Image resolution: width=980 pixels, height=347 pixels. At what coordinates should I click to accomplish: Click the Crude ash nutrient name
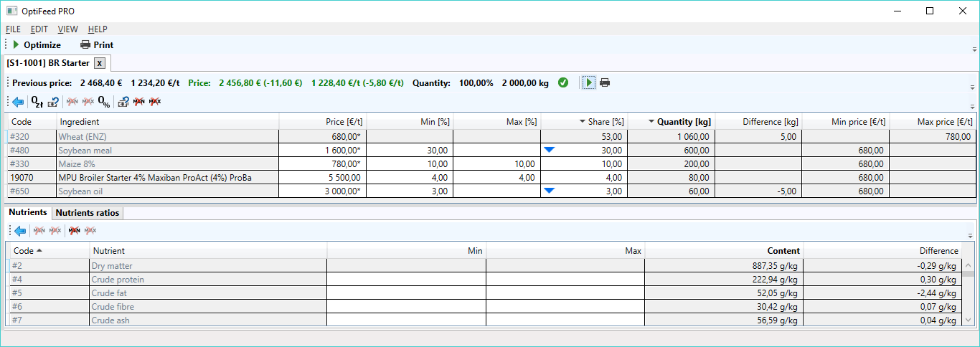(x=110, y=320)
